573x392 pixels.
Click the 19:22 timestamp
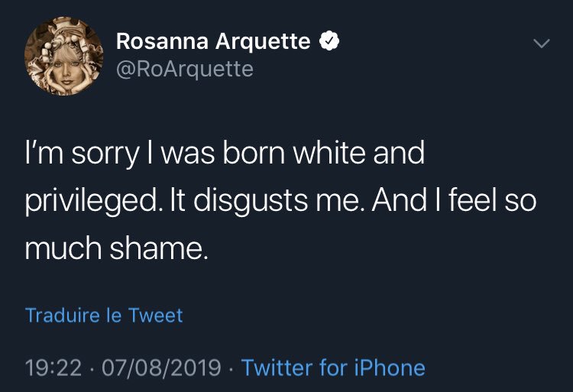(53, 368)
